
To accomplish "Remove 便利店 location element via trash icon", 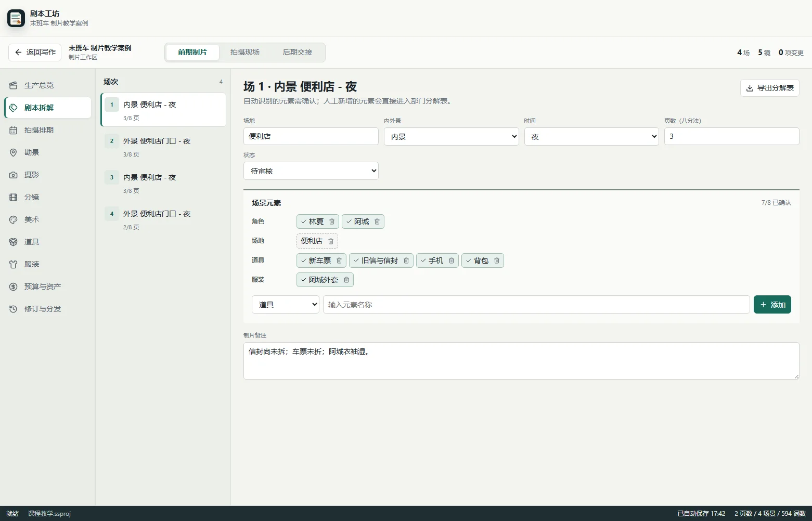I will 331,241.
